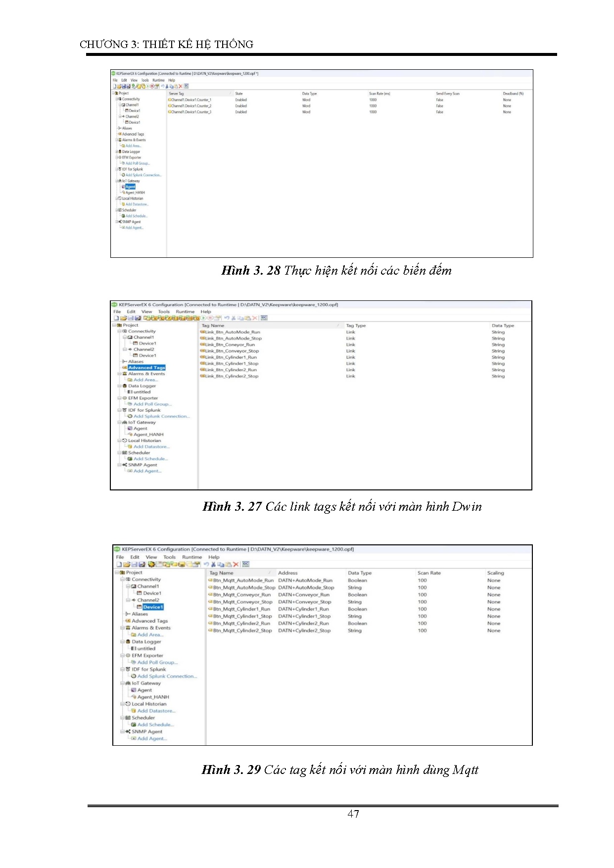This screenshot has width=614, height=868.
Task: Click red Delete icon in Mqtt tags window toolbar
Action: [x=236, y=564]
